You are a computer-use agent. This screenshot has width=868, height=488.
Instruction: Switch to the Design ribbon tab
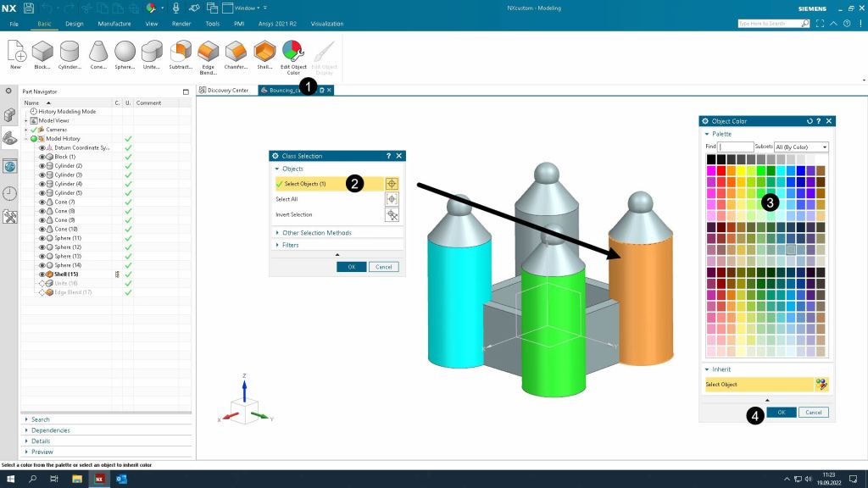[75, 24]
